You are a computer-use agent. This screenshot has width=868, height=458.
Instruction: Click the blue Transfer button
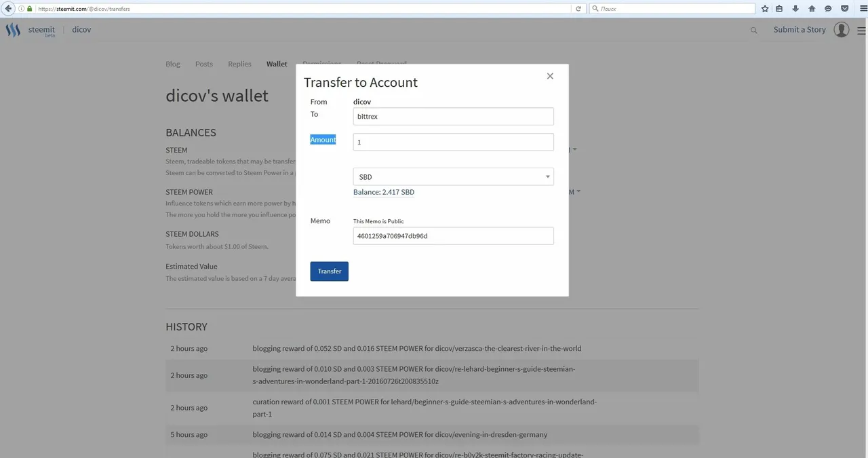[330, 271]
